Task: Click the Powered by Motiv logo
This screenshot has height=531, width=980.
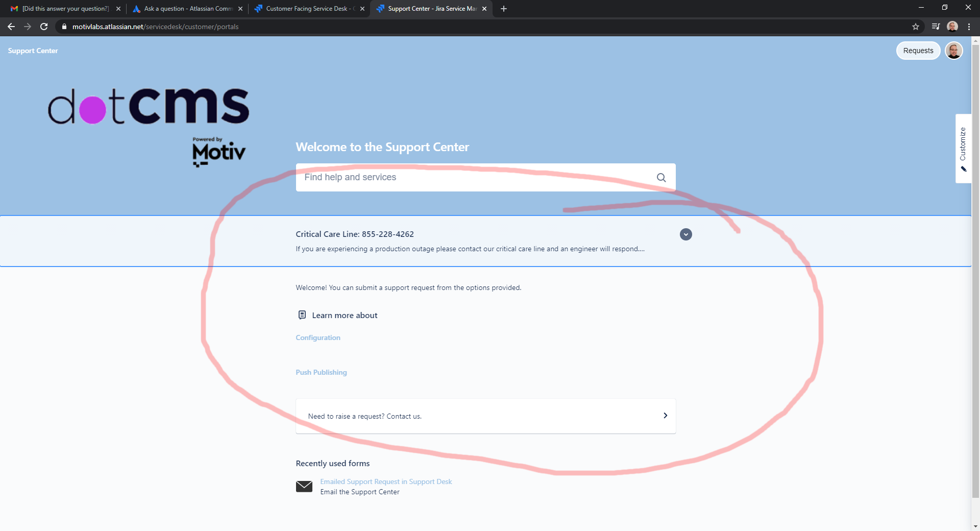Action: pos(219,152)
